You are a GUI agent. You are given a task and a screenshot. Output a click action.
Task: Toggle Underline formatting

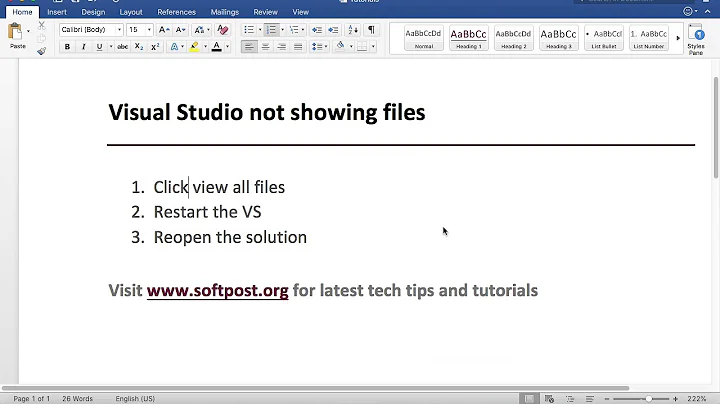[99, 46]
